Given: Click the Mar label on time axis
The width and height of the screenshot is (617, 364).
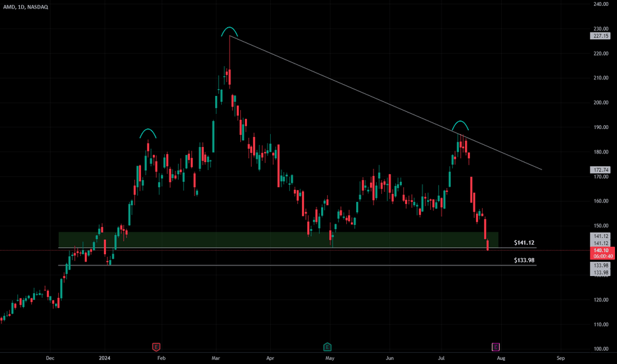Looking at the screenshot, I should coord(216,358).
